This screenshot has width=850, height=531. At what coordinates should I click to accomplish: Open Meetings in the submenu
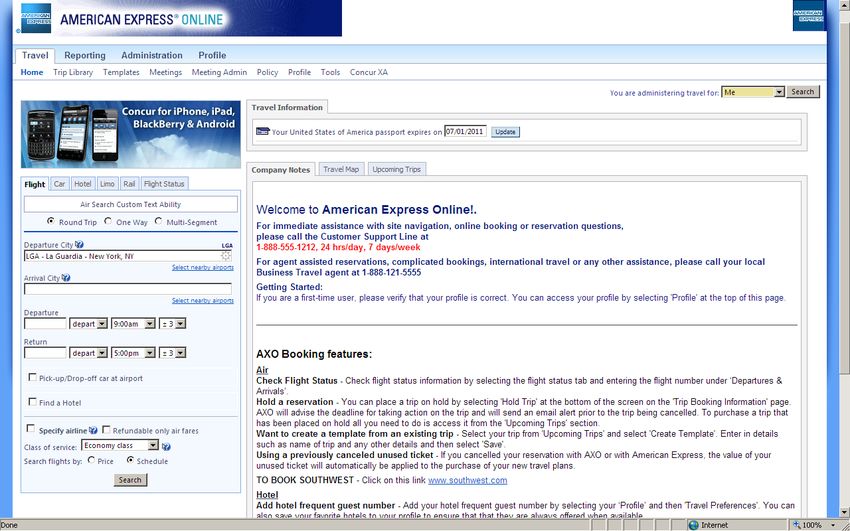point(165,72)
